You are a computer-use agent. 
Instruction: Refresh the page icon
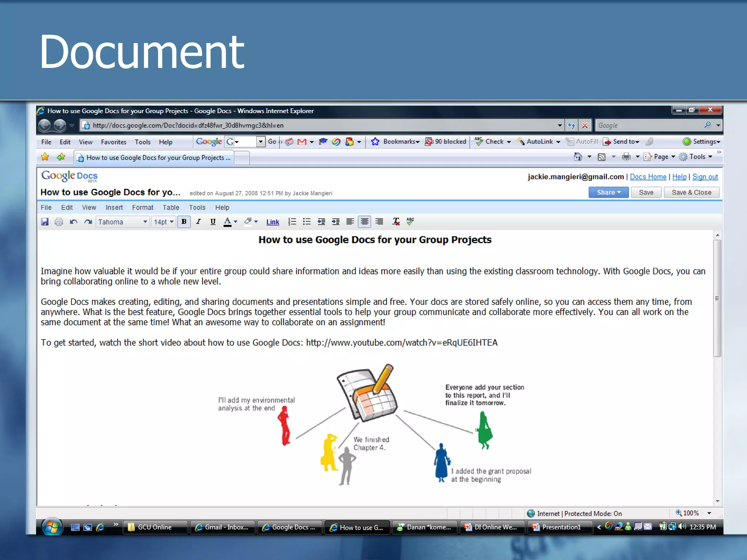(x=571, y=125)
